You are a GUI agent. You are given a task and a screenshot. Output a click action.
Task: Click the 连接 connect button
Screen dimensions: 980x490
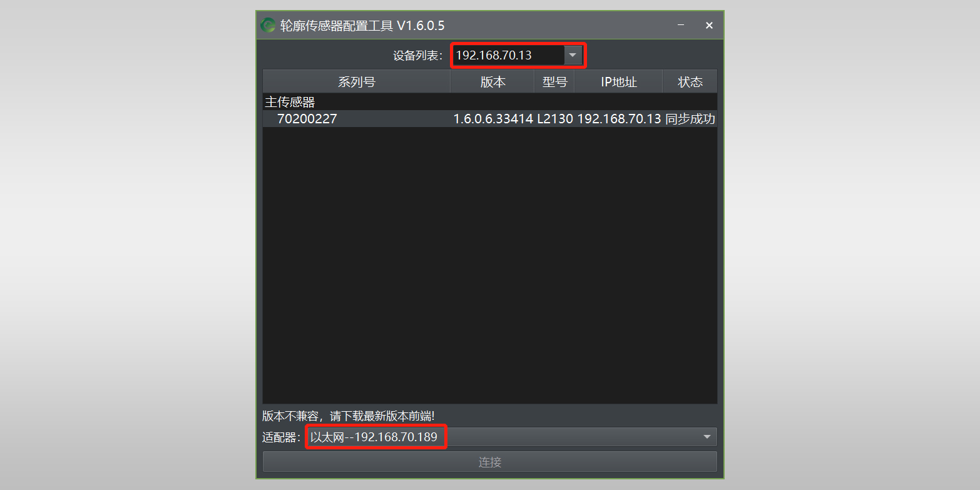[x=490, y=462]
